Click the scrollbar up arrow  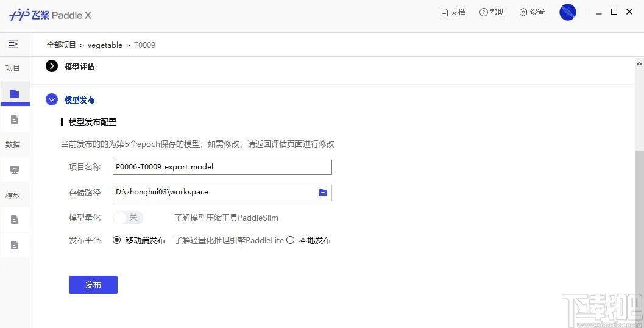tap(639, 63)
